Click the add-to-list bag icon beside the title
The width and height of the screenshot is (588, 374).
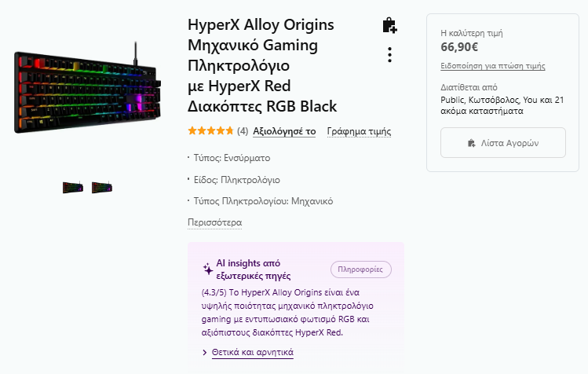(389, 26)
